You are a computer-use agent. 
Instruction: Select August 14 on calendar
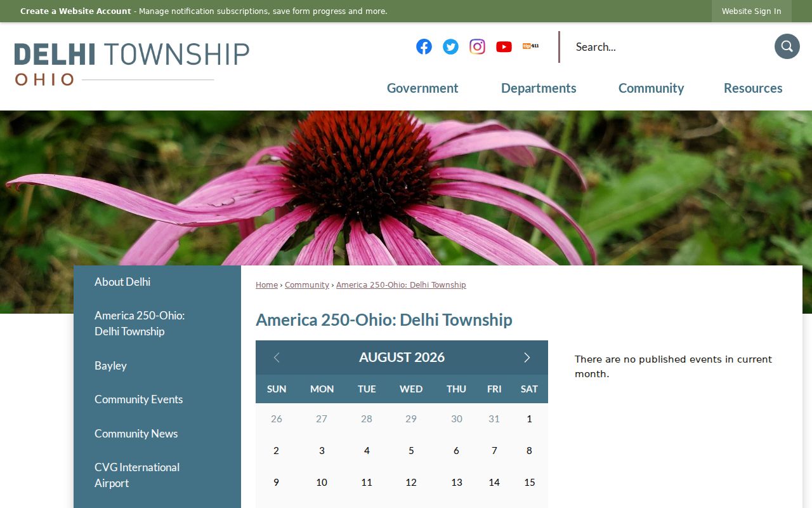point(494,483)
